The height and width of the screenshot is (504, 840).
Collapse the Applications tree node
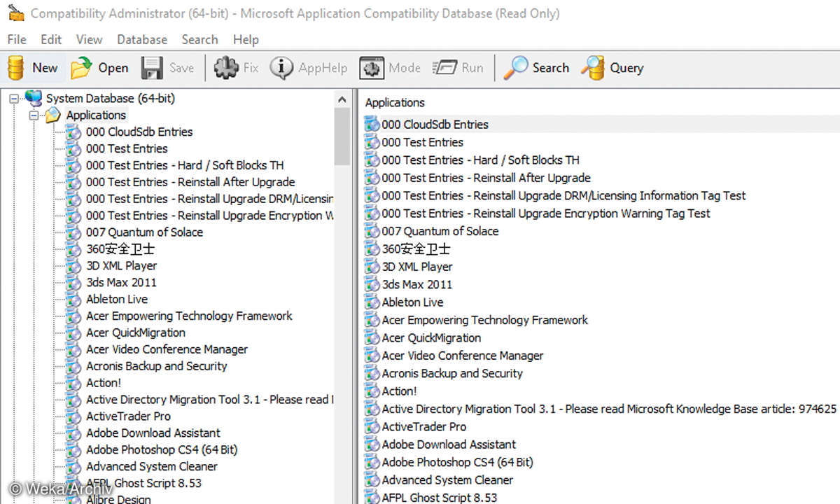(34, 115)
